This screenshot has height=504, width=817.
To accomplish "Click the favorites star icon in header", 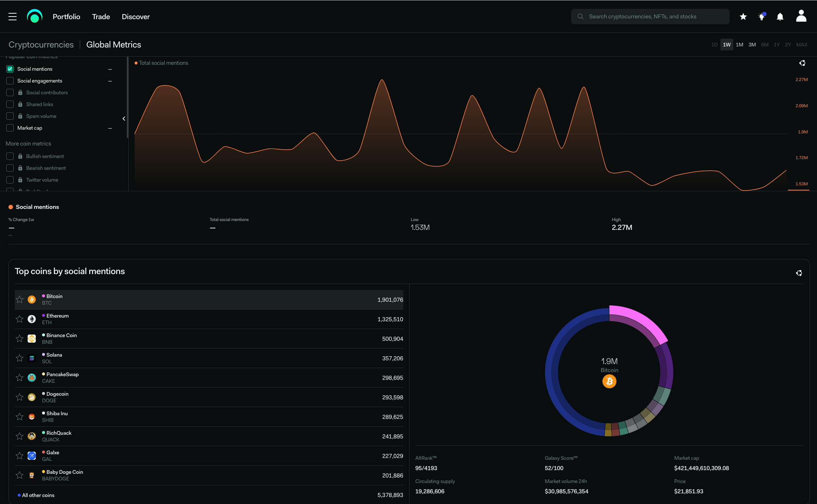I will click(x=743, y=17).
